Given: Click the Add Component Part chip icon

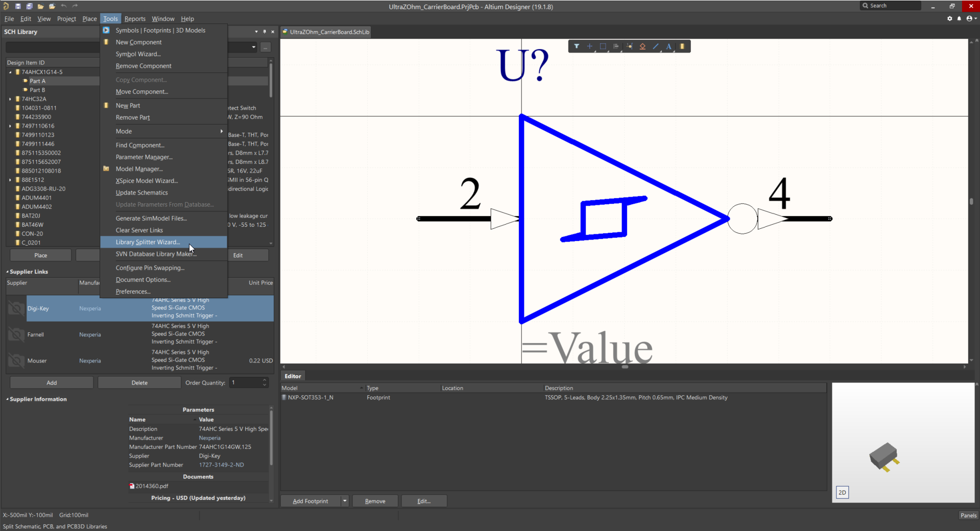Looking at the screenshot, I should click(682, 46).
